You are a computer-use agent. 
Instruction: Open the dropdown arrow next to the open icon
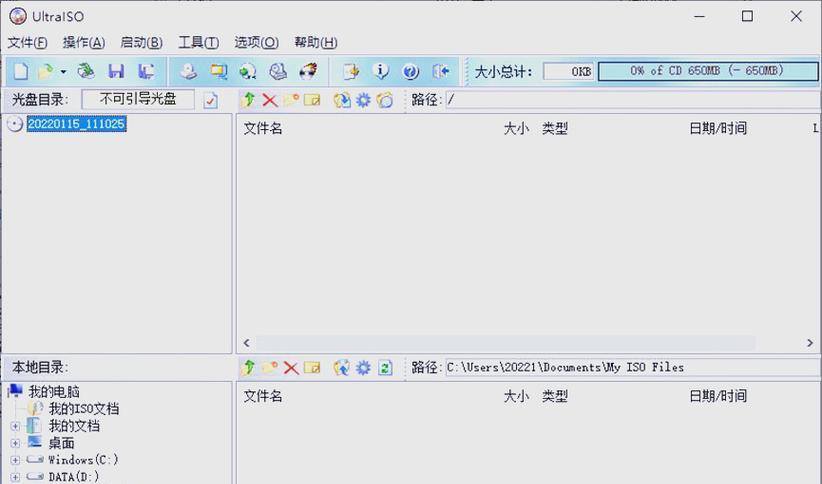tap(63, 71)
